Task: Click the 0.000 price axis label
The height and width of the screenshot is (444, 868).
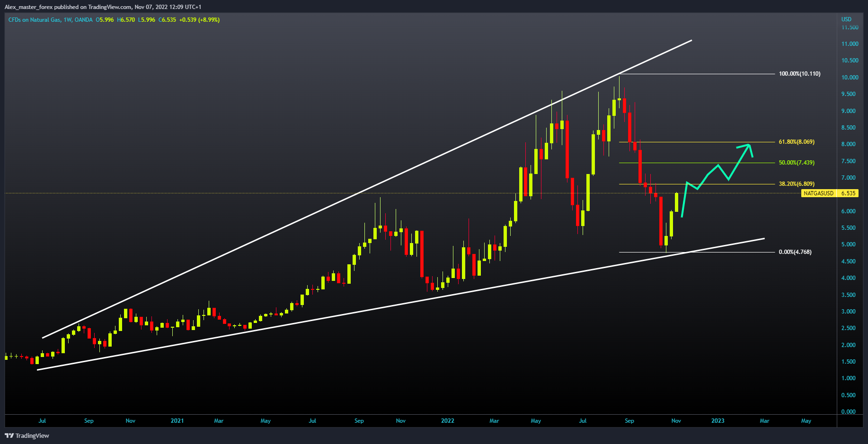Action: (848, 412)
